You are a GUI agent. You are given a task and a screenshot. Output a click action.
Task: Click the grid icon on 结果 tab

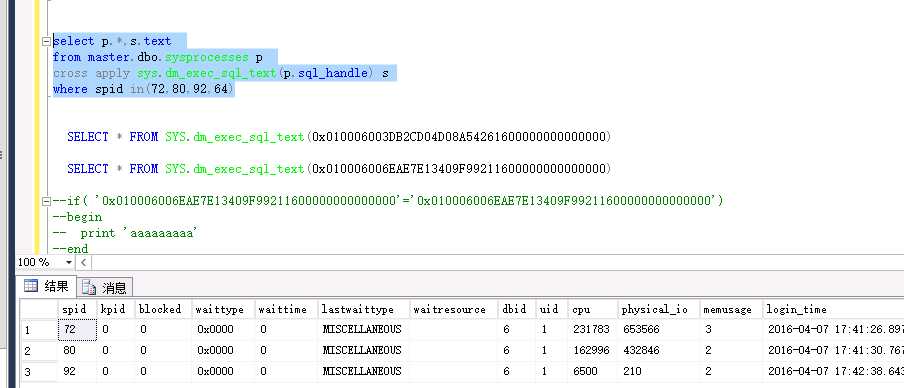pos(31,286)
